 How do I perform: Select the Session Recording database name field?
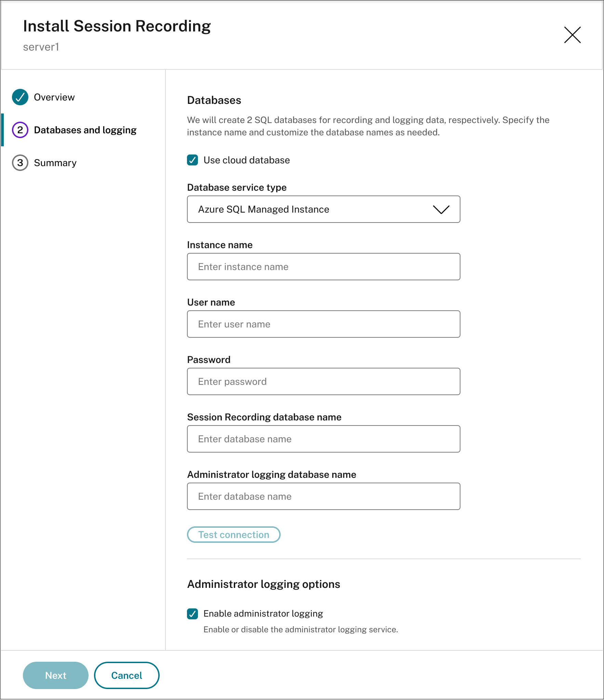(323, 439)
